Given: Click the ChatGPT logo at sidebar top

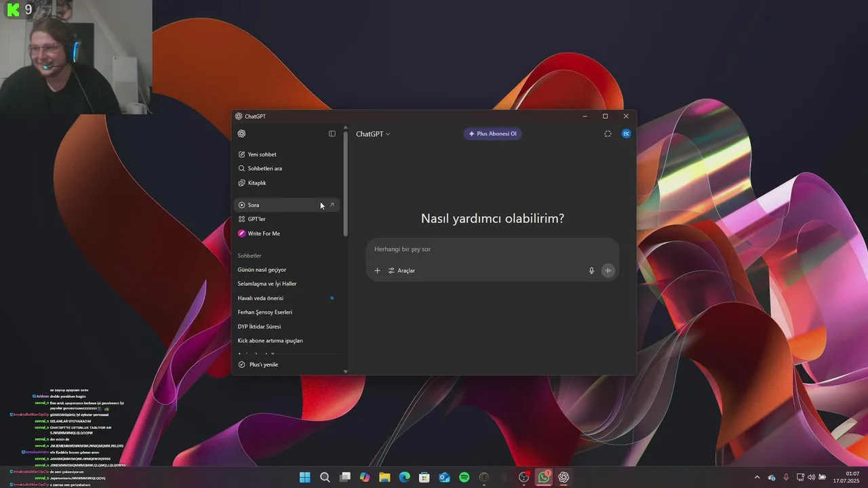Looking at the screenshot, I should coord(241,134).
